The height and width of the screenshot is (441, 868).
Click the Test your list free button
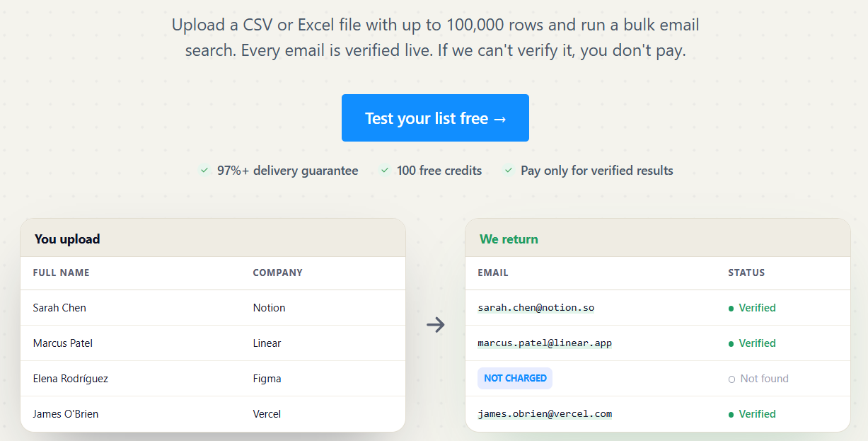(435, 118)
